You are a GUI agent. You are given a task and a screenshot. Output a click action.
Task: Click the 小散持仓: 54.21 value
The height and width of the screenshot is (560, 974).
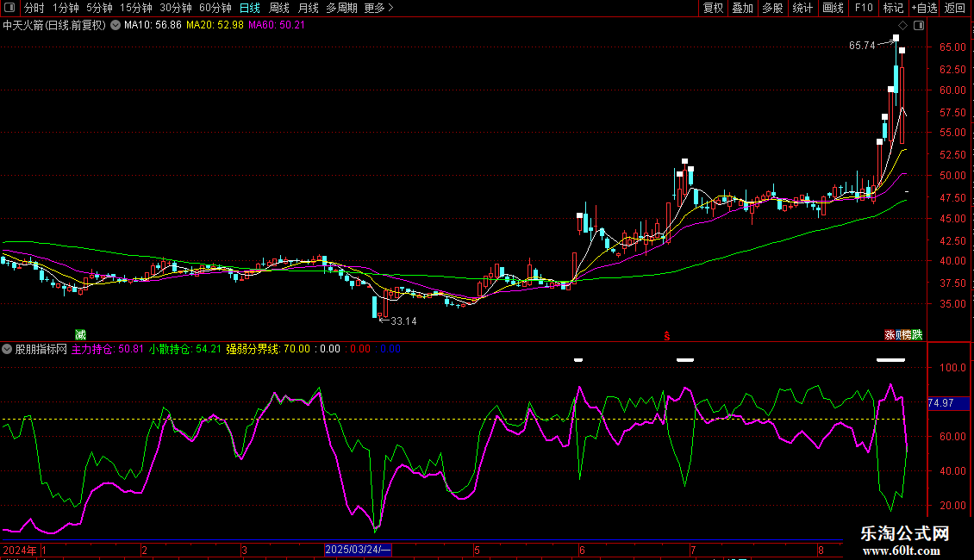[184, 349]
